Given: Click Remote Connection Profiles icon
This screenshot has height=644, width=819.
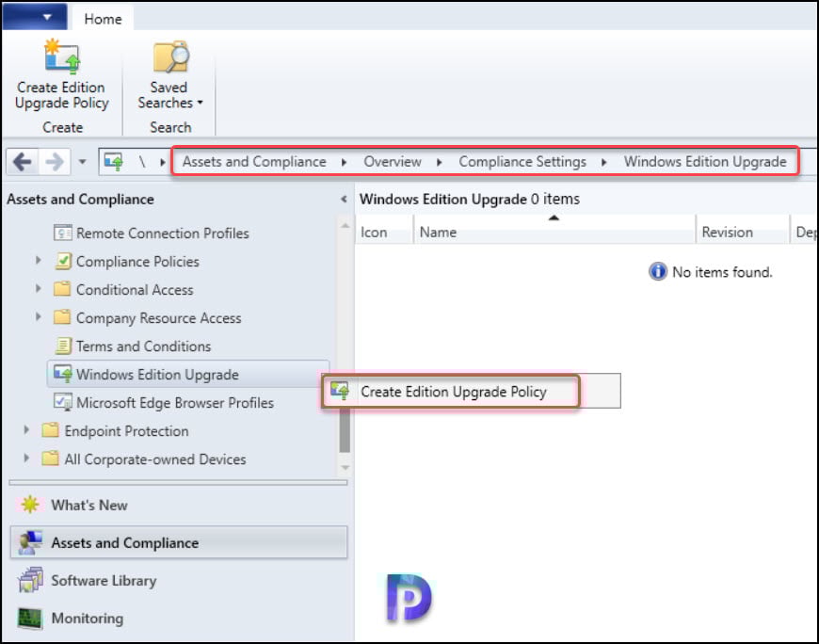Looking at the screenshot, I should [63, 233].
